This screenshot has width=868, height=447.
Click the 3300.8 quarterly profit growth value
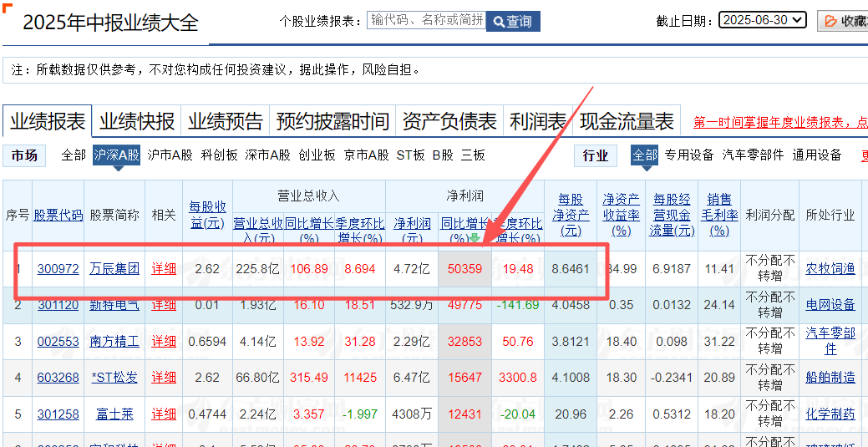518,378
